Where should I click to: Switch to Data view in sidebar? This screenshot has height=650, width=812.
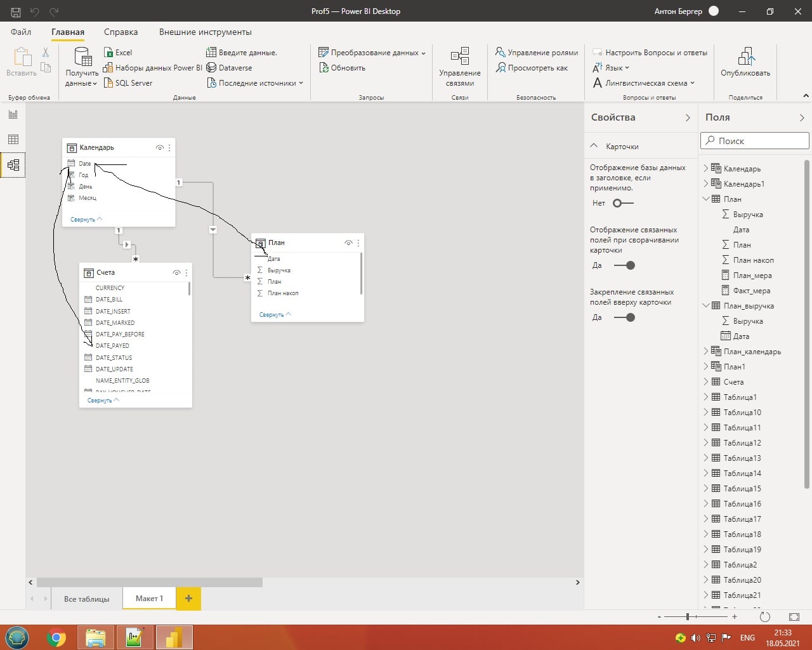pyautogui.click(x=13, y=140)
